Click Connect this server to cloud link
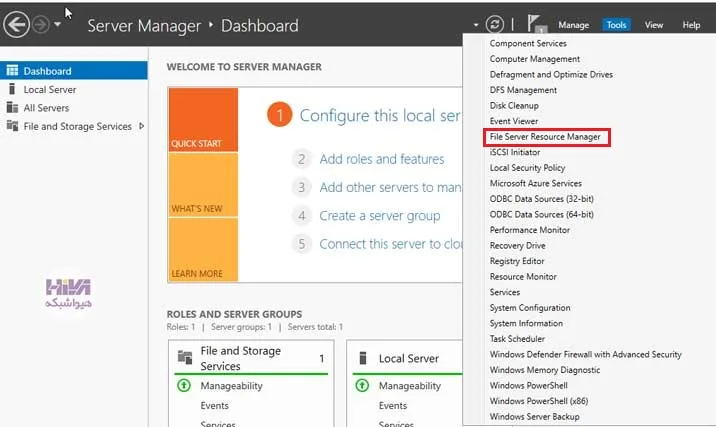This screenshot has height=427, width=716. coord(391,244)
